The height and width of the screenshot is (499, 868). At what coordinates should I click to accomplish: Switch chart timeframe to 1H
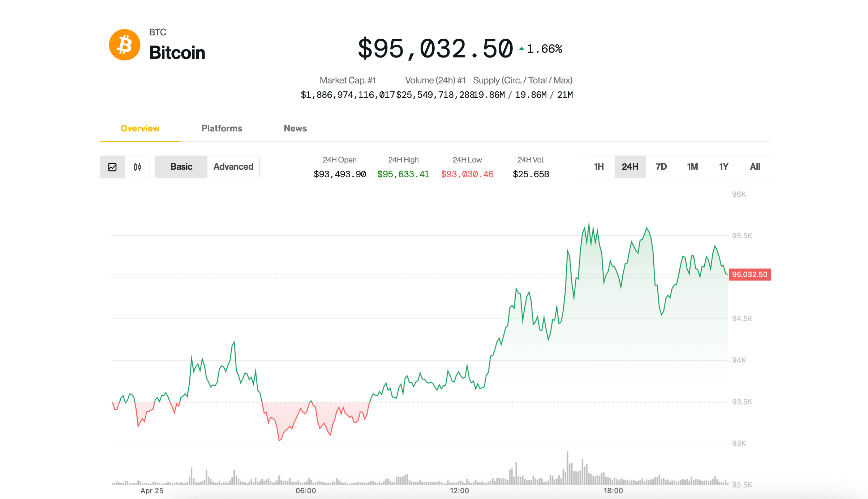pyautogui.click(x=598, y=166)
